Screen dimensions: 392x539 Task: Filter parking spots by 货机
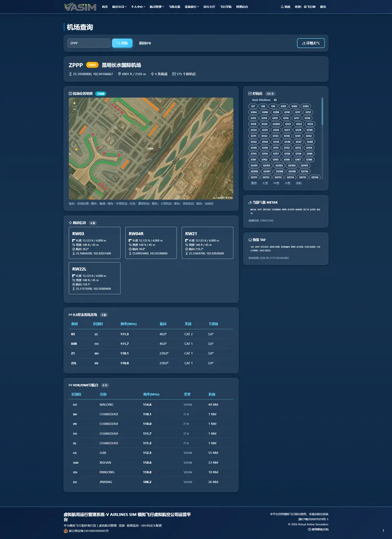(299, 183)
